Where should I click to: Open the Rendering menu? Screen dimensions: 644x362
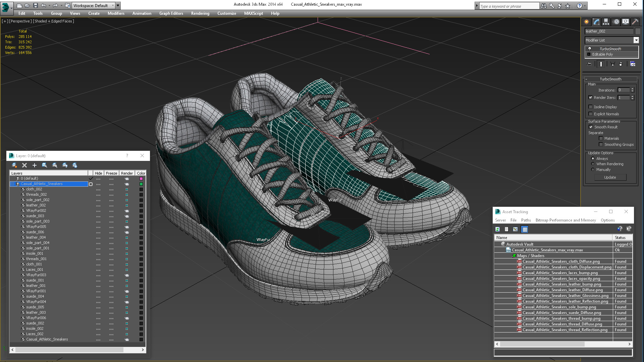tap(200, 13)
